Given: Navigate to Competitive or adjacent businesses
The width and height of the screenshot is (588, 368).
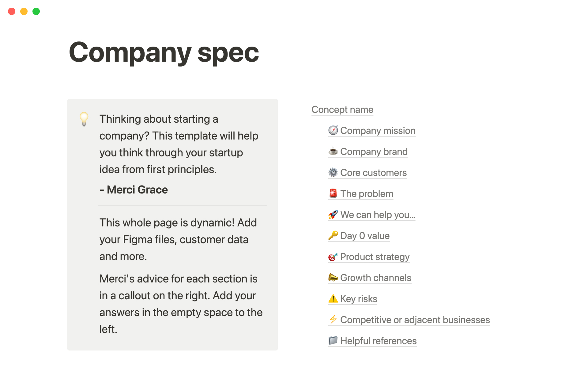Looking at the screenshot, I should click(x=415, y=320).
